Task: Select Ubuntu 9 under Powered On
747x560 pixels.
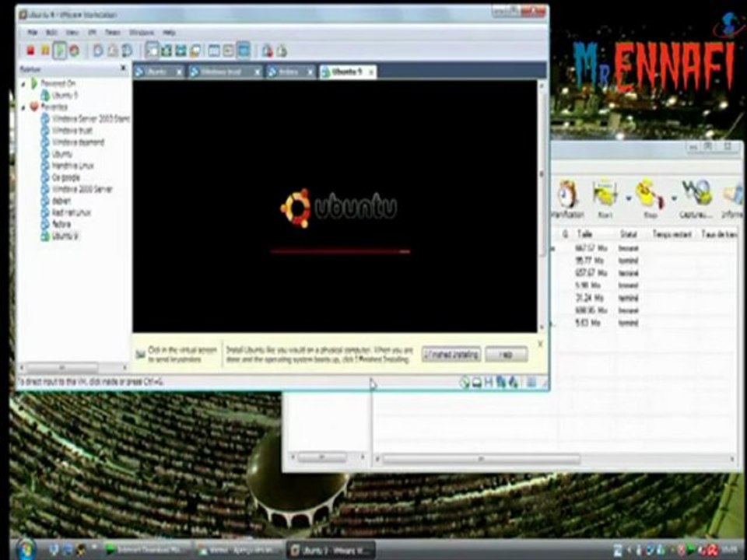Action: point(60,95)
